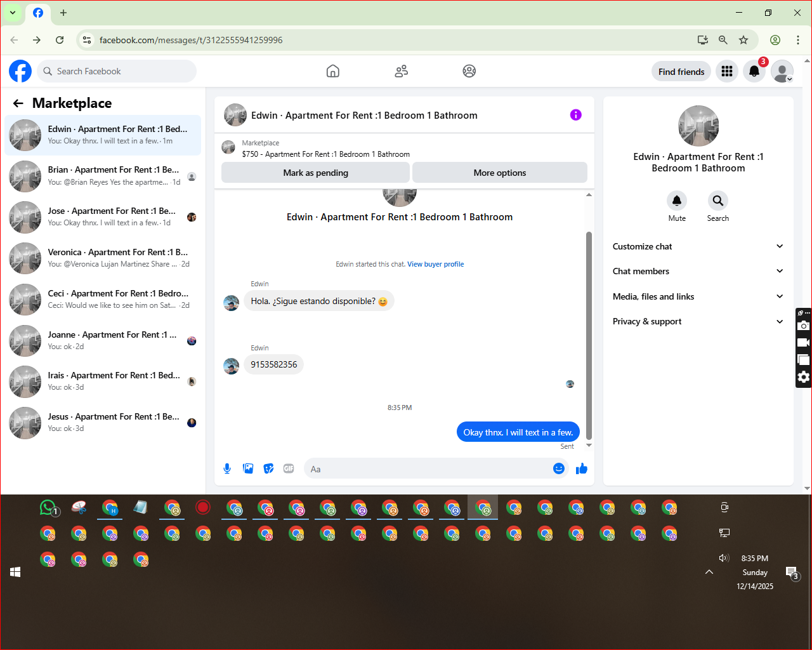The image size is (812, 650).
Task: Open Chrome three-dot menu
Action: [798, 40]
